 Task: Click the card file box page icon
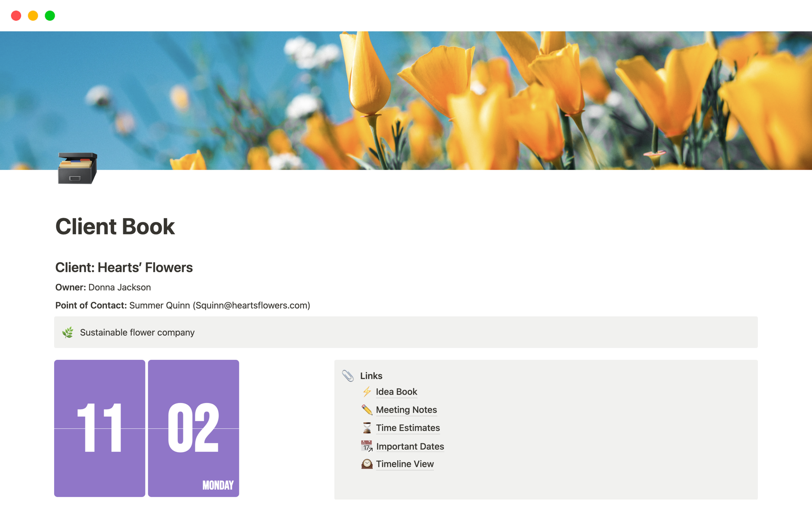point(77,169)
